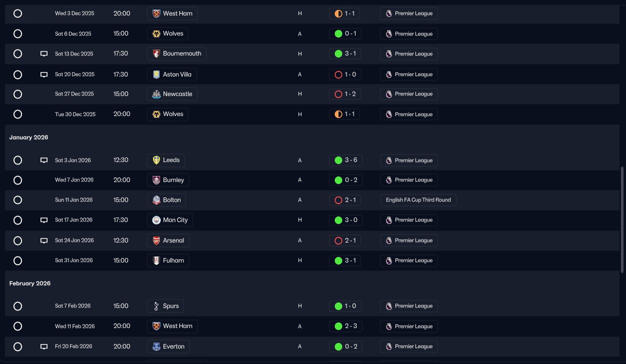Open Premier League tag on Fulham row
The width and height of the screenshot is (626, 364).
(408, 260)
